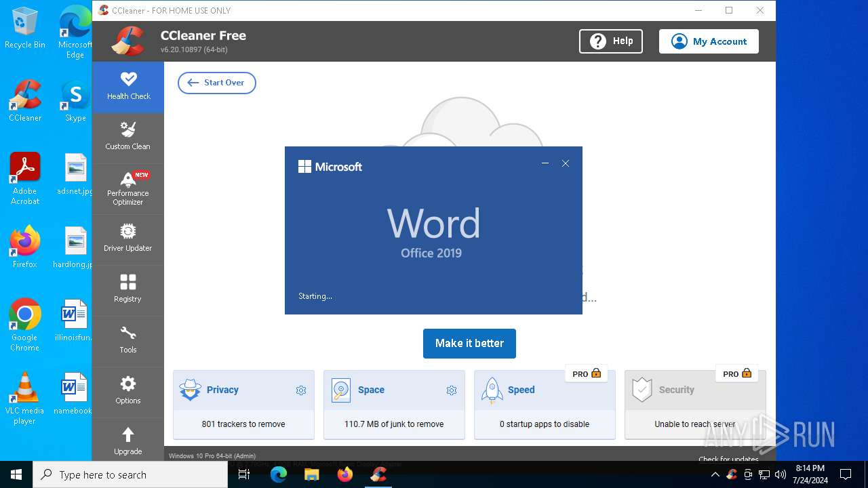Click the taskbar clock showing 8:14 PM
Image resolution: width=868 pixels, height=488 pixels.
[x=810, y=474]
